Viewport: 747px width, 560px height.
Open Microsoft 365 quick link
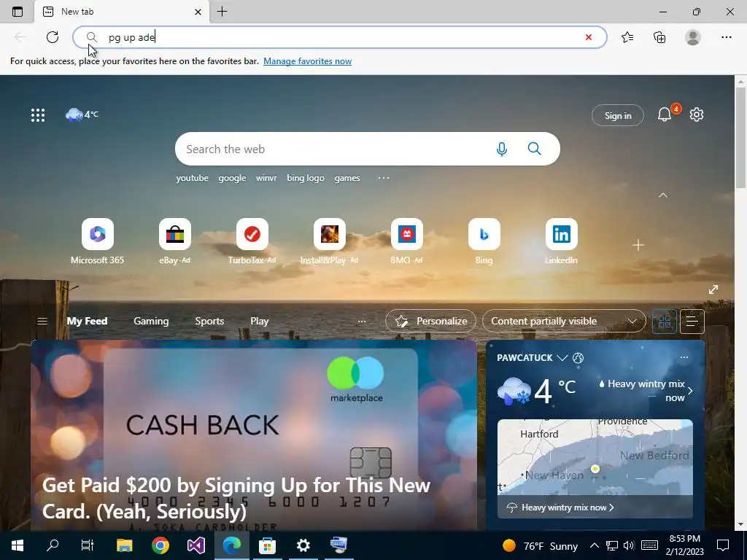pos(97,241)
